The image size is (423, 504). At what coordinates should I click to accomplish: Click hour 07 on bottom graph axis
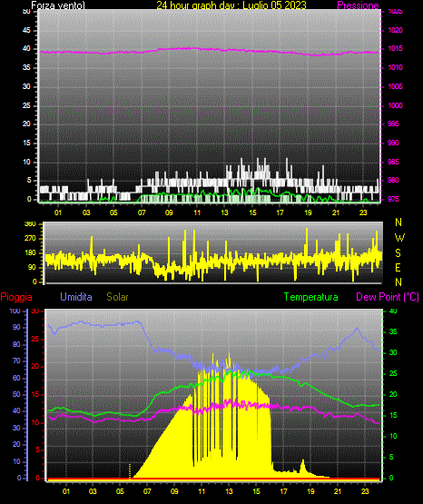[x=147, y=491]
